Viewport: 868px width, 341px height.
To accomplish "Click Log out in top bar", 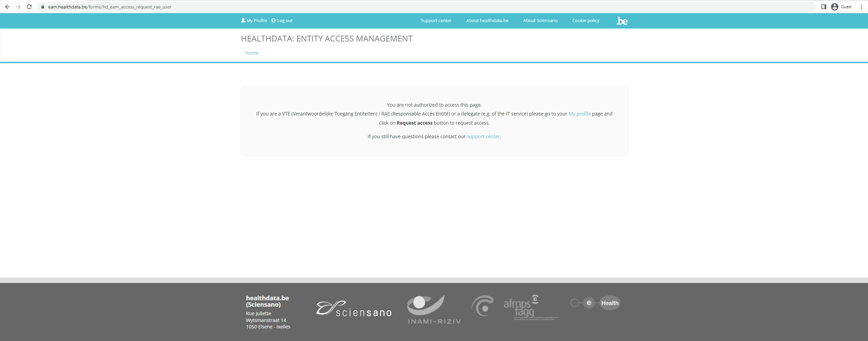I will [282, 21].
